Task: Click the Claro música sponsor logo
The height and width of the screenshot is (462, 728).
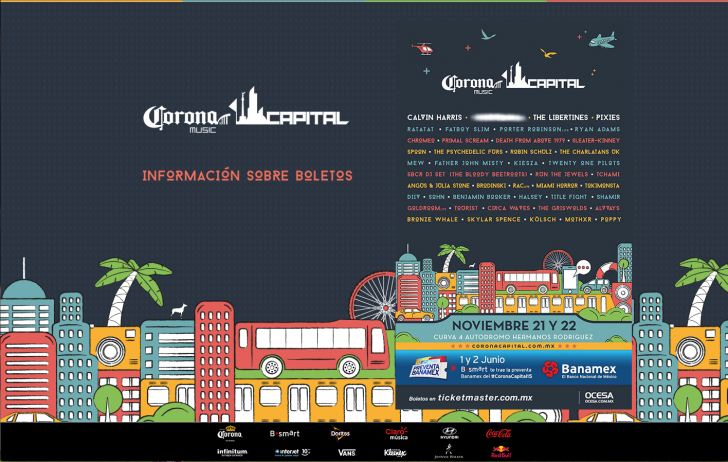Action: pos(396,434)
